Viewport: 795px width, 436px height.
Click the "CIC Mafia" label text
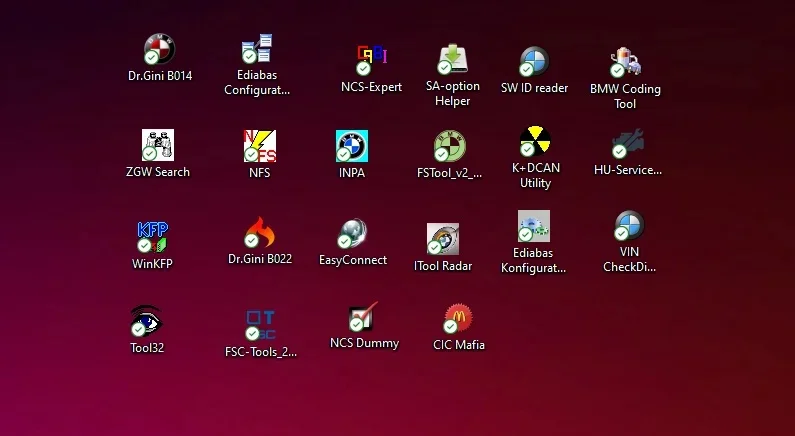pyautogui.click(x=459, y=345)
